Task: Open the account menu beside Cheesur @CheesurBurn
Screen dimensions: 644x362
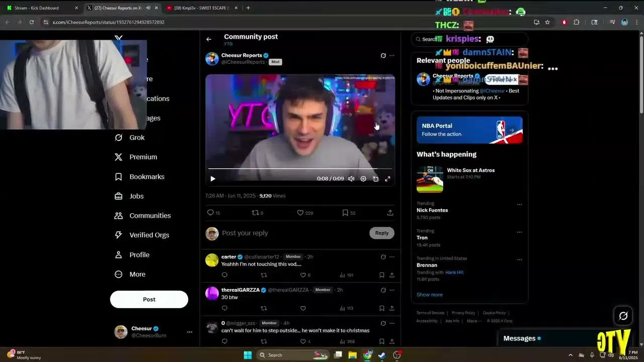Action: [x=190, y=332]
